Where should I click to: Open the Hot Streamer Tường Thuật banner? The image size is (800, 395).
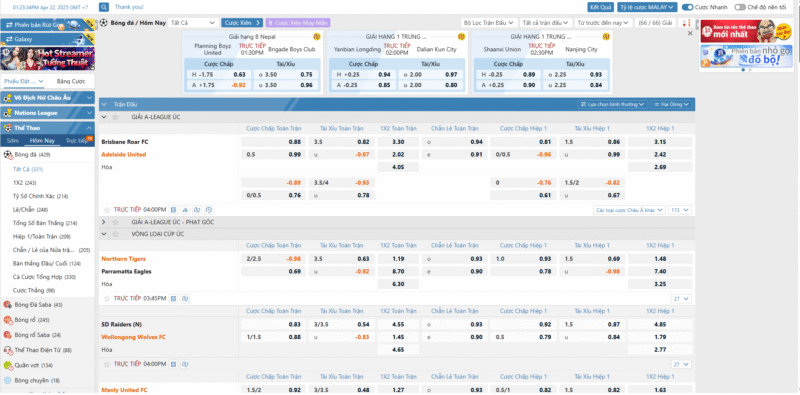48,59
